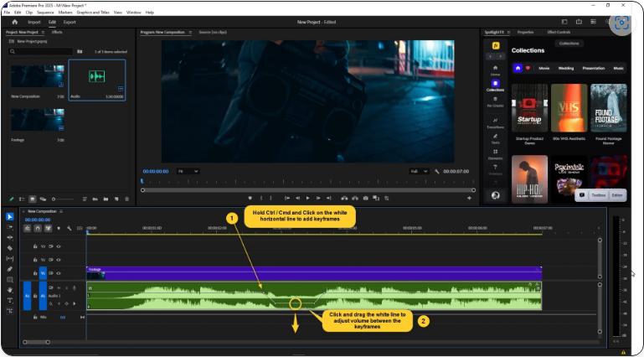Toggle lock on the Mix track
Image resolution: width=644 pixels, height=357 pixels.
(x=35, y=317)
